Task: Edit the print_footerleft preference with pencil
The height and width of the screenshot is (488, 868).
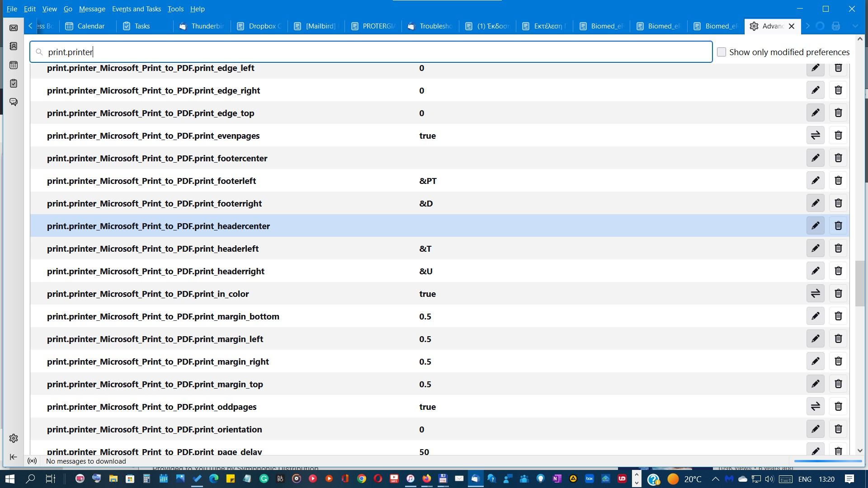Action: [x=815, y=181]
